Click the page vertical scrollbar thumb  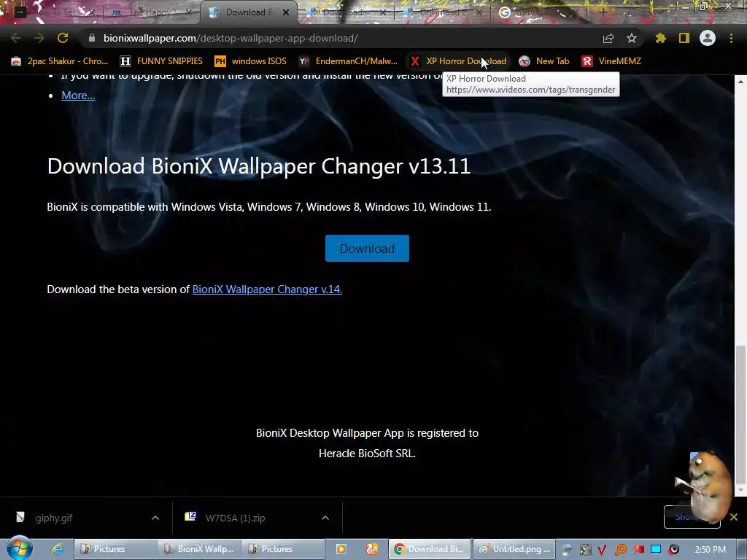[740, 414]
